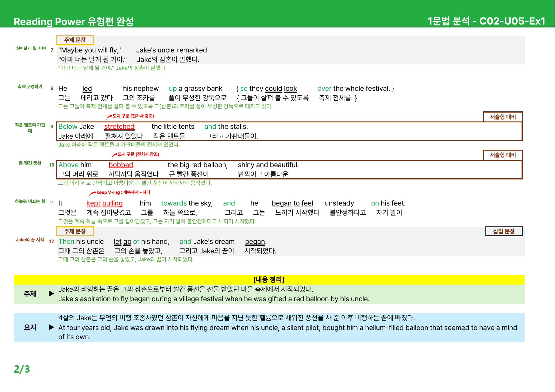Screen dimensions: 555x392
Task: Click the '서술형 대비' tag above sentence 10
Action: tap(503, 155)
